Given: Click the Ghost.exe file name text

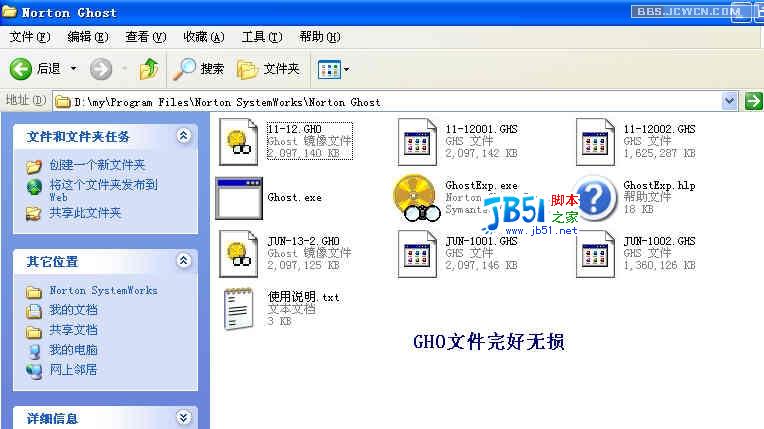Looking at the screenshot, I should [x=294, y=197].
